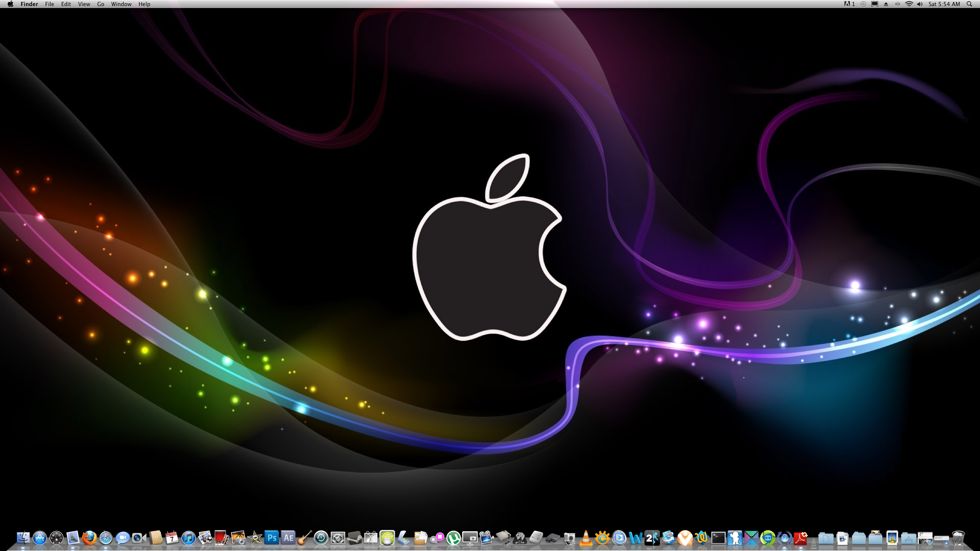The height and width of the screenshot is (551, 980).
Task: Launch Super Mario character app icon
Action: coord(735,538)
